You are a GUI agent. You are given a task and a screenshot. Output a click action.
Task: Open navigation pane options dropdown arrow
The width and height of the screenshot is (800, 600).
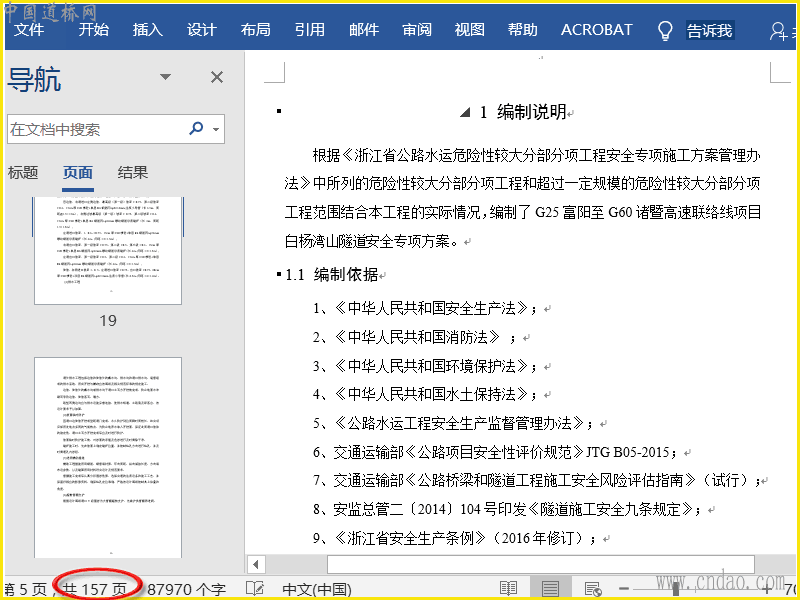(x=165, y=77)
